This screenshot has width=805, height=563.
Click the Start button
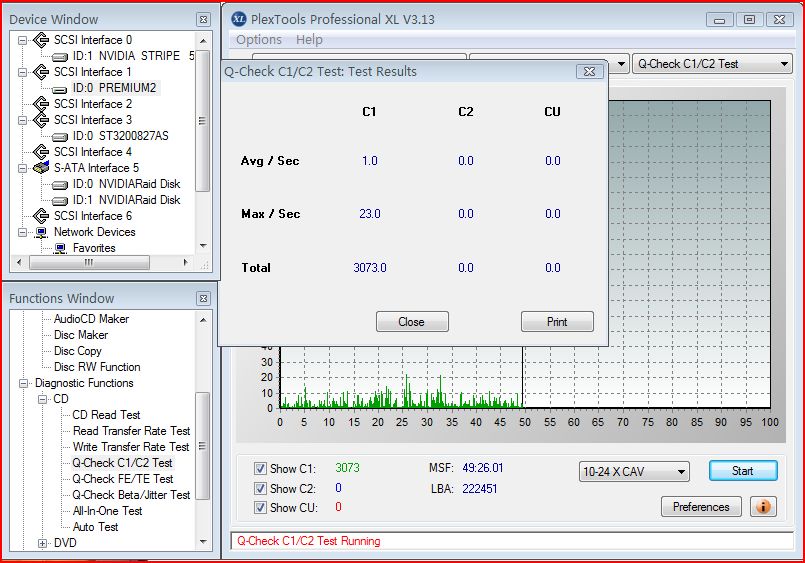point(743,471)
